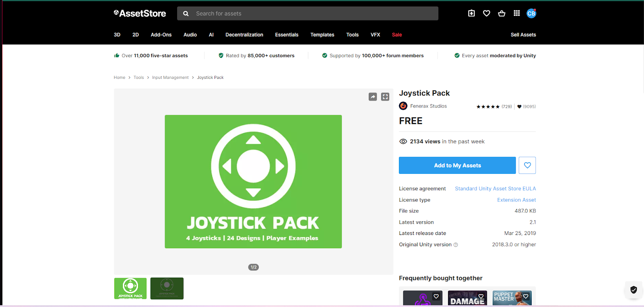Click the 1/2 image counter badge
The height and width of the screenshot is (307, 644).
[253, 267]
